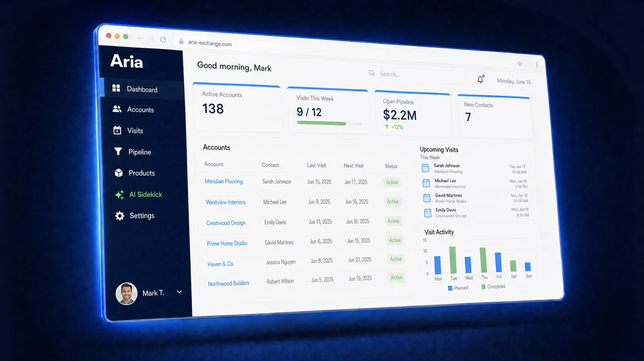The image size is (644, 361).
Task: Open Haven & Co. account link
Action: [221, 264]
